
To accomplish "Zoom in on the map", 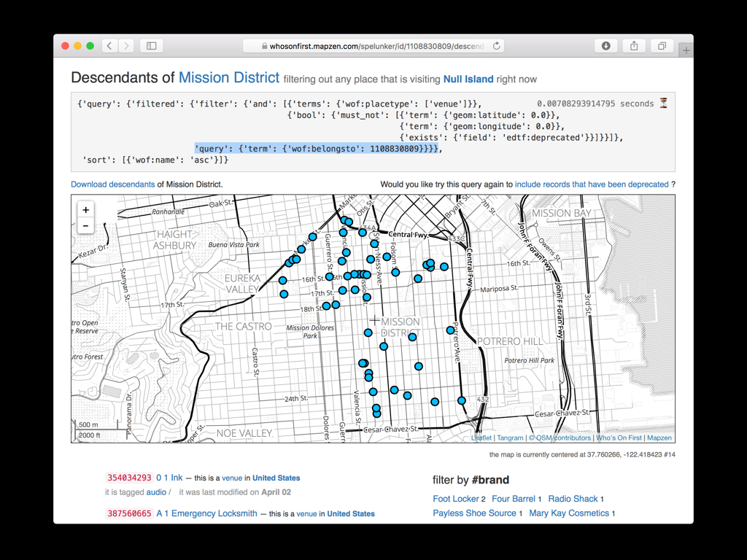I will [85, 210].
